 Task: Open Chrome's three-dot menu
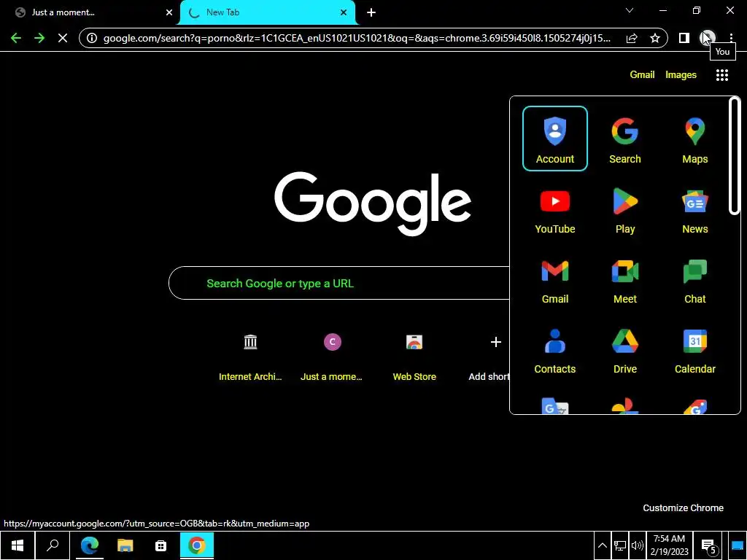pos(731,38)
